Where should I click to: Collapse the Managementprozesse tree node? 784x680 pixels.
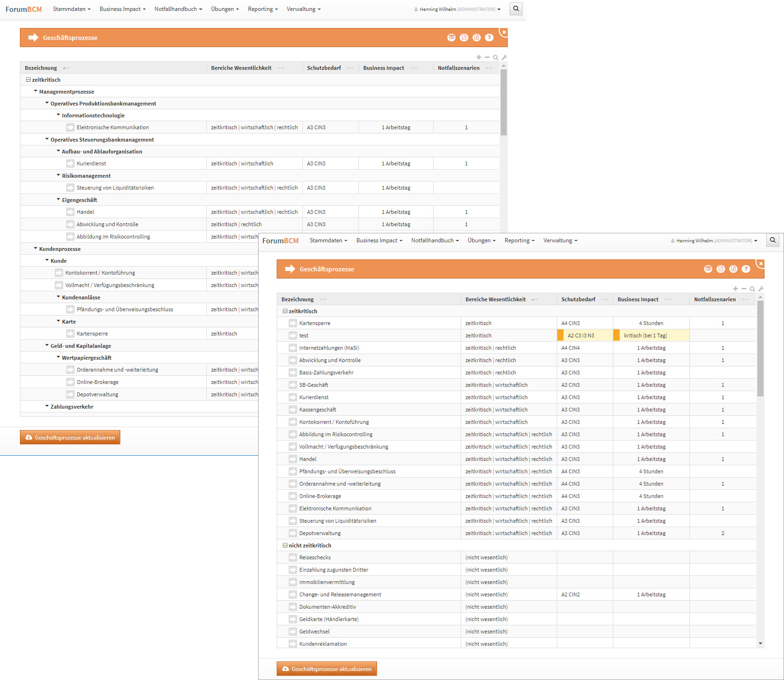point(36,91)
